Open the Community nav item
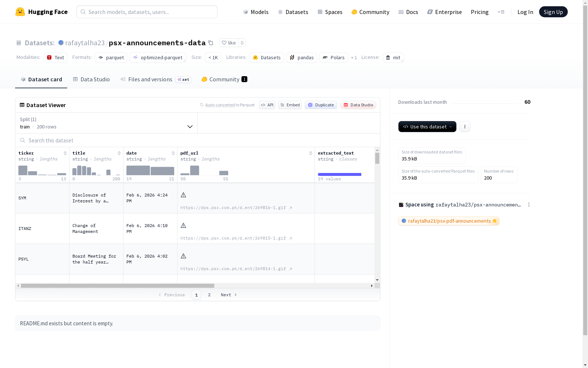The height and width of the screenshot is (368, 588). point(370,12)
